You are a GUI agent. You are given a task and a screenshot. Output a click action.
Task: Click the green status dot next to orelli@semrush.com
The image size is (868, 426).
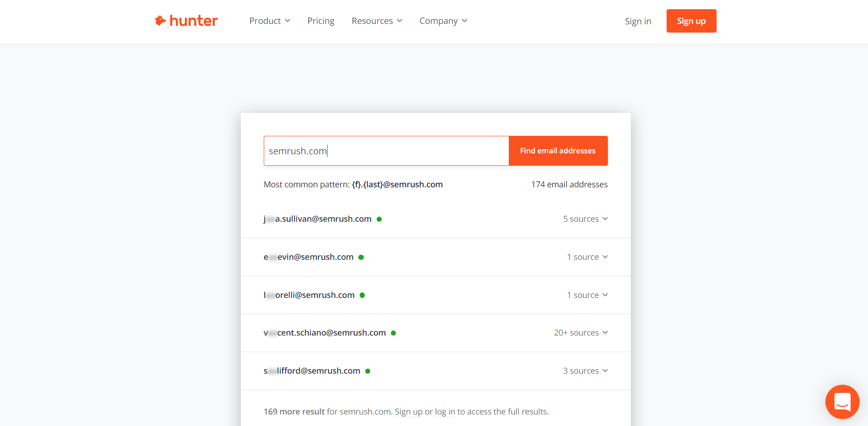(x=362, y=295)
